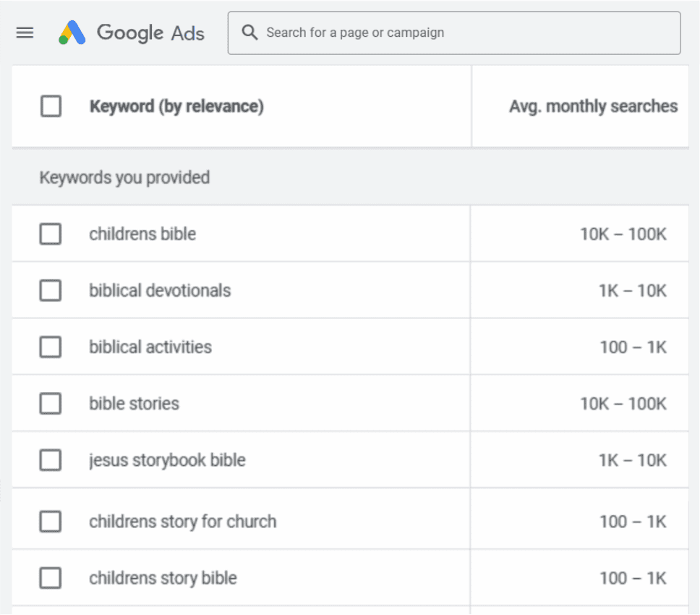
Task: Click the 10K – 100K value for childrens bible
Action: 623,234
